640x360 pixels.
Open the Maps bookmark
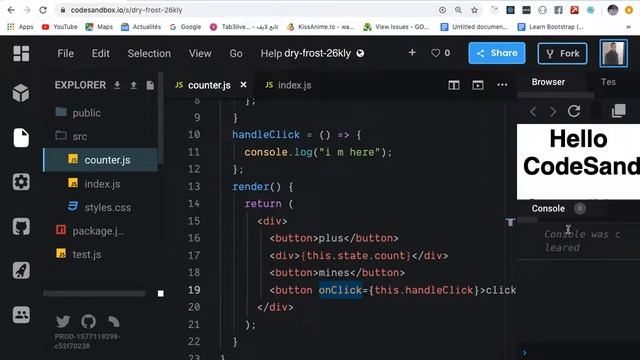99,27
